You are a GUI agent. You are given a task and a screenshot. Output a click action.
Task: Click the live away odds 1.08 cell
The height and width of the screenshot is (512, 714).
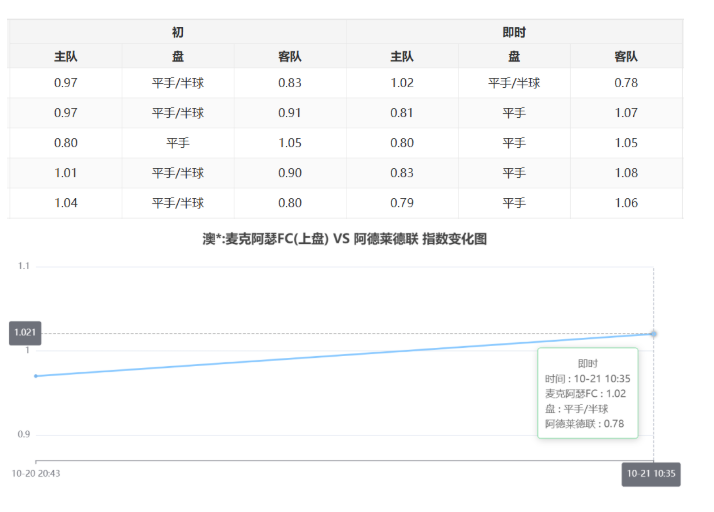[x=626, y=173]
